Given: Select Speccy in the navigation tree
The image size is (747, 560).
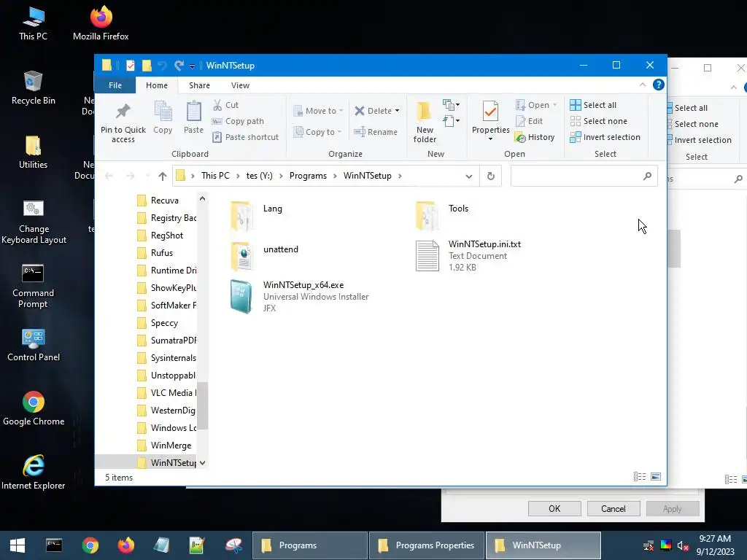Looking at the screenshot, I should pos(164,323).
